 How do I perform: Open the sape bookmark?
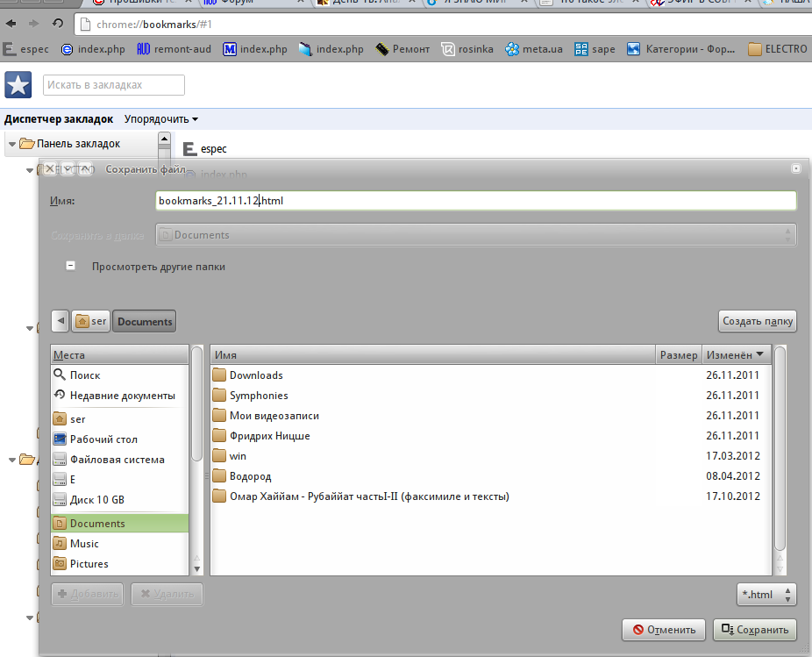pos(595,49)
